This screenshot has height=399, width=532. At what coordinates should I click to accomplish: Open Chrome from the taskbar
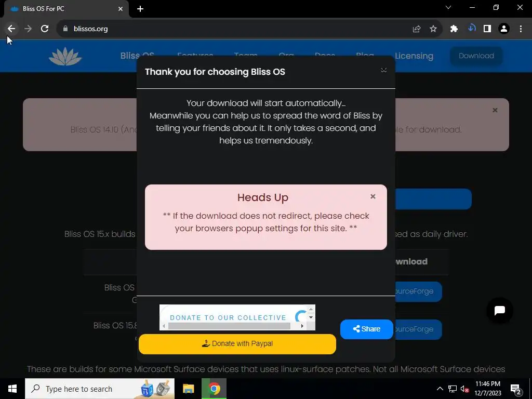[214, 389]
